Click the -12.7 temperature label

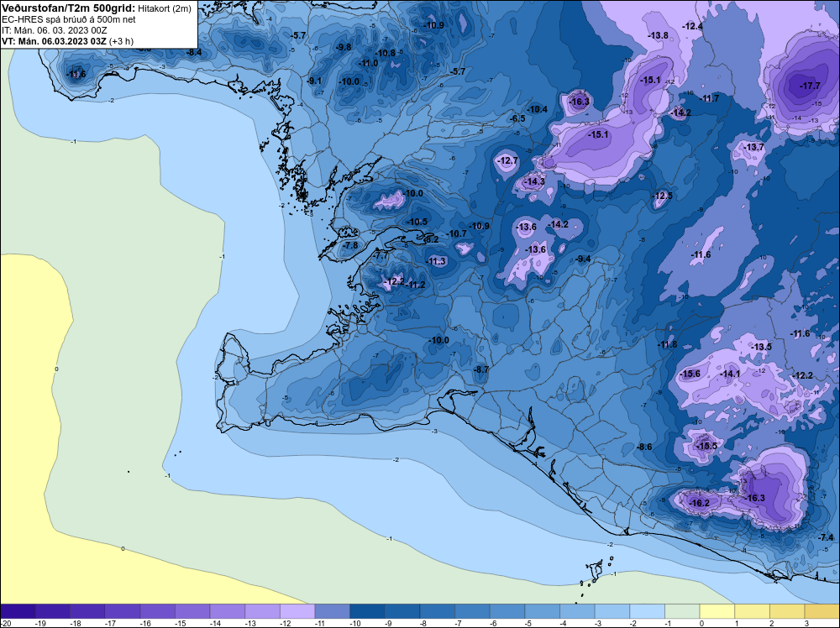click(507, 160)
